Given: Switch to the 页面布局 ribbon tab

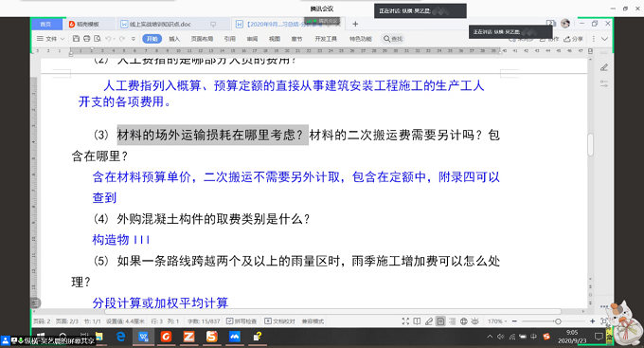Looking at the screenshot, I should pos(202,39).
